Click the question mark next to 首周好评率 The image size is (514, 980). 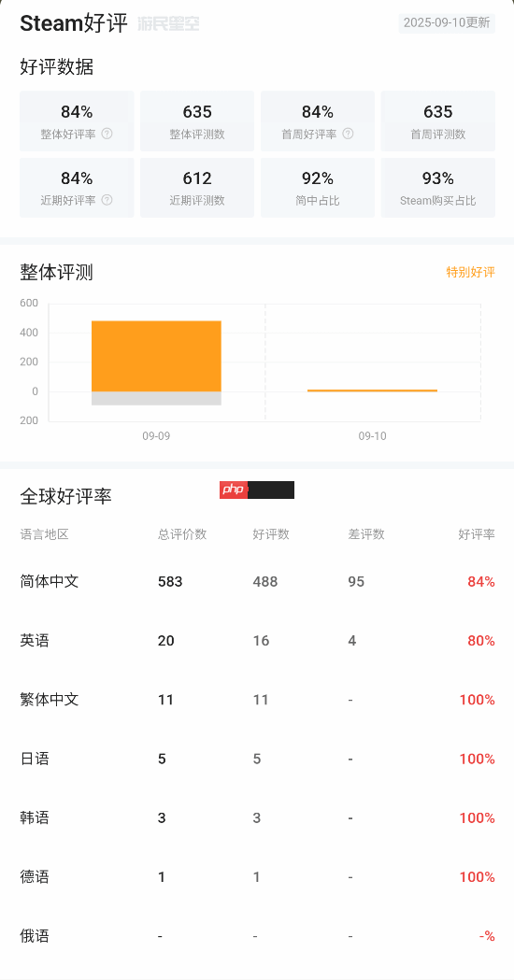(349, 134)
